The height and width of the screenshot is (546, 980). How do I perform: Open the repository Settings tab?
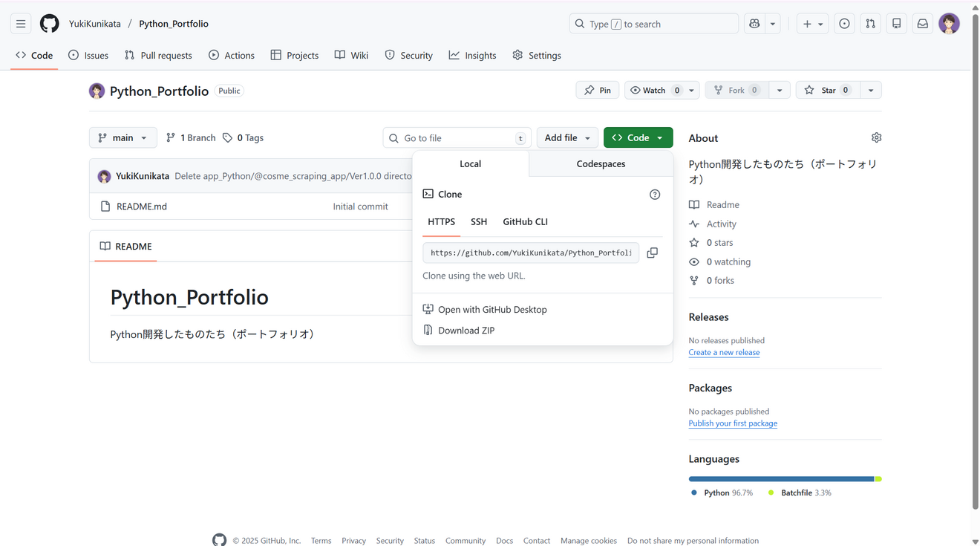point(537,55)
